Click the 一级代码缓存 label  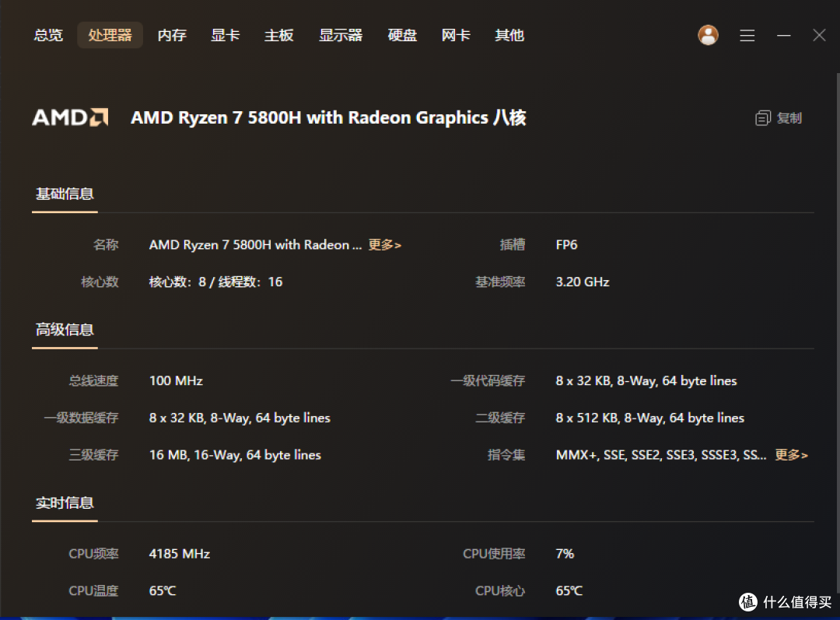tap(488, 381)
